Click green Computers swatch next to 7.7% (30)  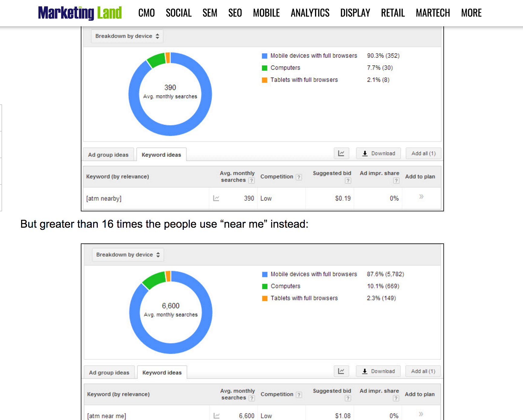pos(265,68)
